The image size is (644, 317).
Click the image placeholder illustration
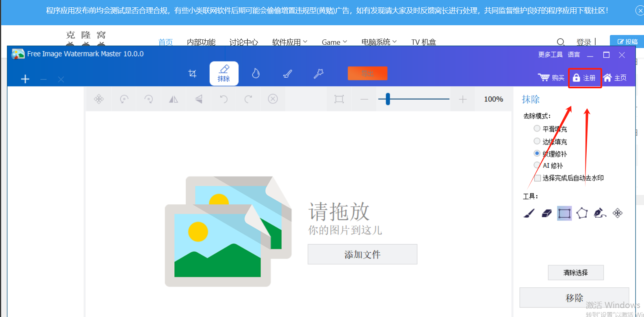click(228, 231)
